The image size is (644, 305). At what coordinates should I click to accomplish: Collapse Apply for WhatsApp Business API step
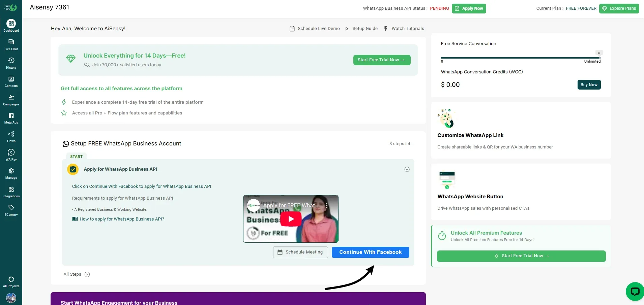click(x=407, y=169)
